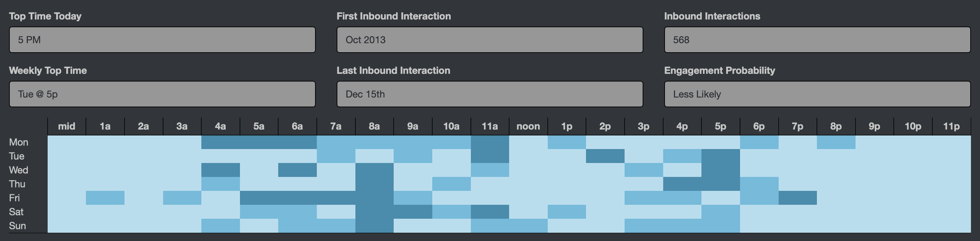This screenshot has width=980, height=241.
Task: Click the Last Inbound Interaction field Dec 15th
Action: pos(490,94)
